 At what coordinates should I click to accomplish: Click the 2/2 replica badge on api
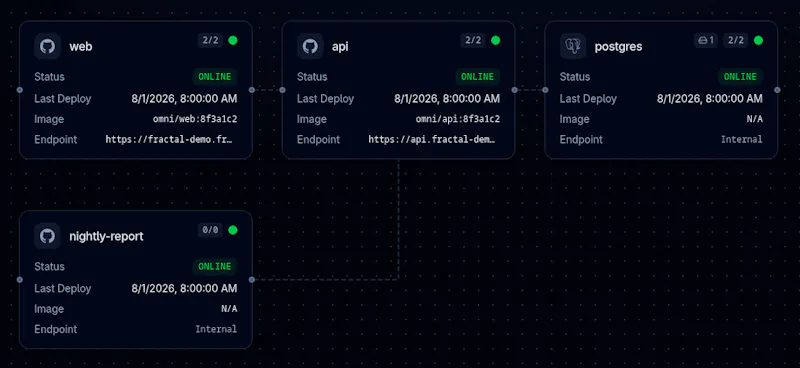(473, 40)
